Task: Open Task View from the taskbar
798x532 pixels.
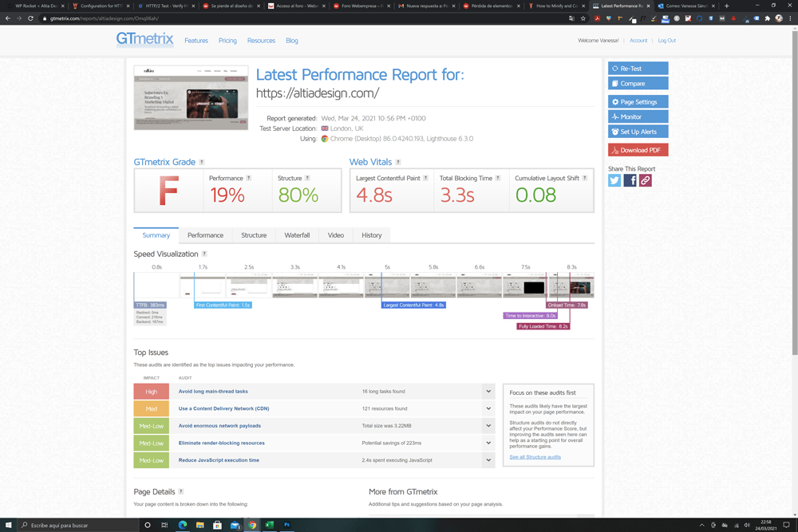Action: (164, 525)
